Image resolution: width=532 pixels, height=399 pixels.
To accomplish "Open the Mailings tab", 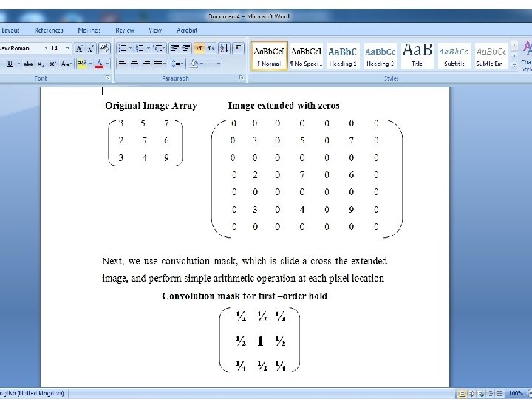I will tap(89, 30).
